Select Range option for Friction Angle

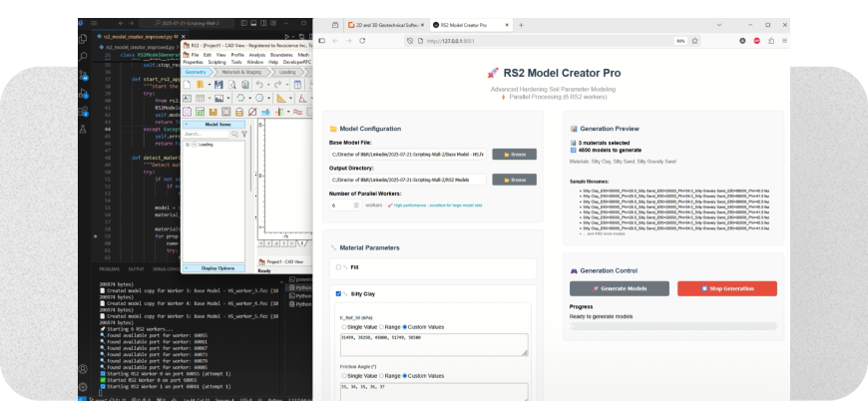(x=381, y=377)
